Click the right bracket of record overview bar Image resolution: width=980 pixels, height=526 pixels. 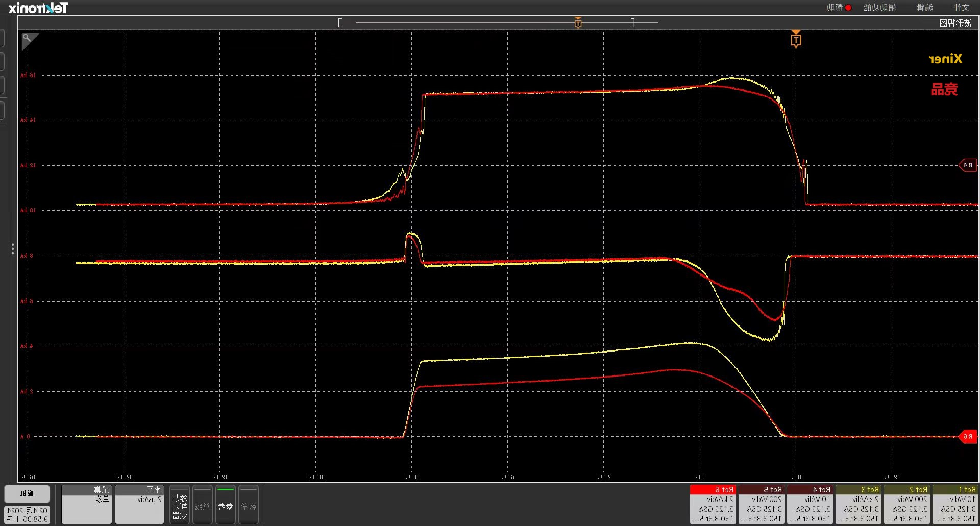[633, 22]
